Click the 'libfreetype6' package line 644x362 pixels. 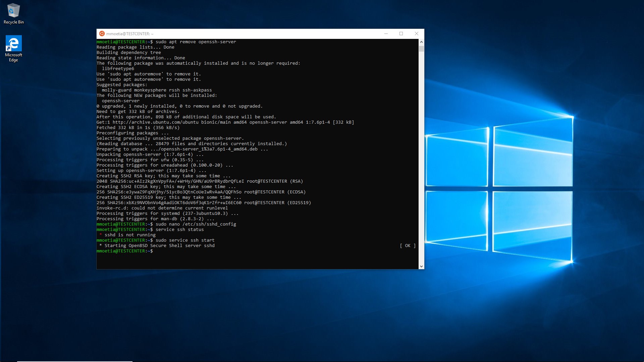point(118,69)
